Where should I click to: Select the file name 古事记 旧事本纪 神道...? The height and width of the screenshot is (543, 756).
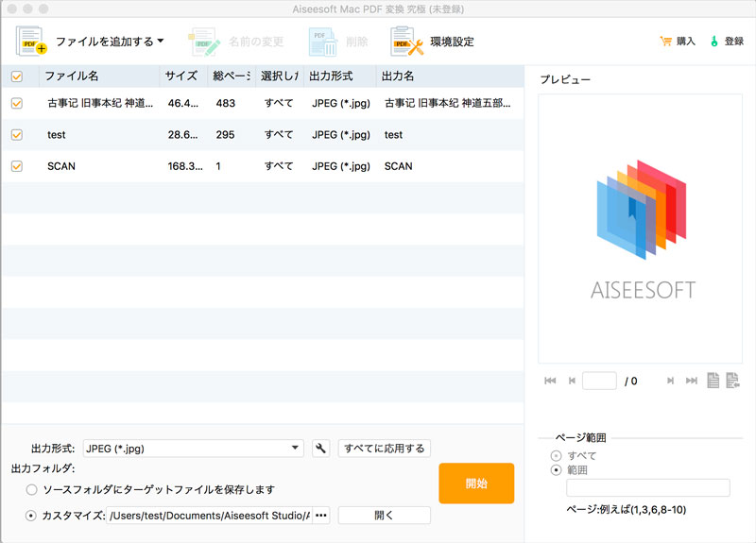click(100, 103)
